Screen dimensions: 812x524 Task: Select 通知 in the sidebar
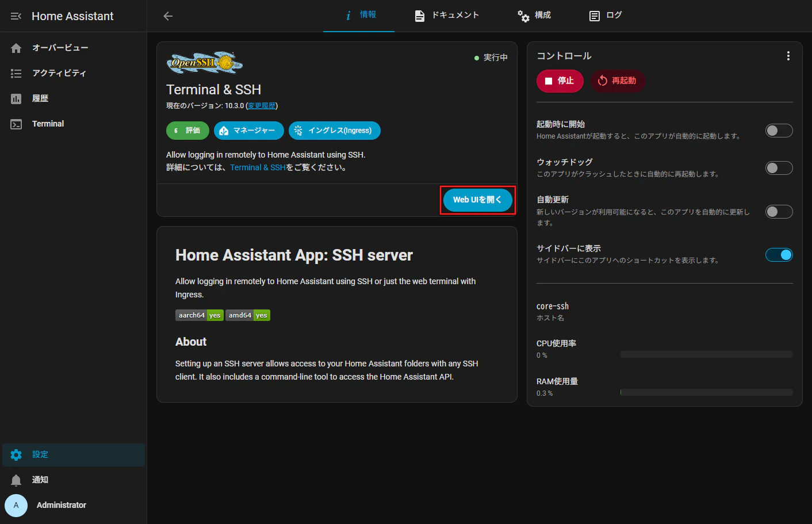[74, 480]
